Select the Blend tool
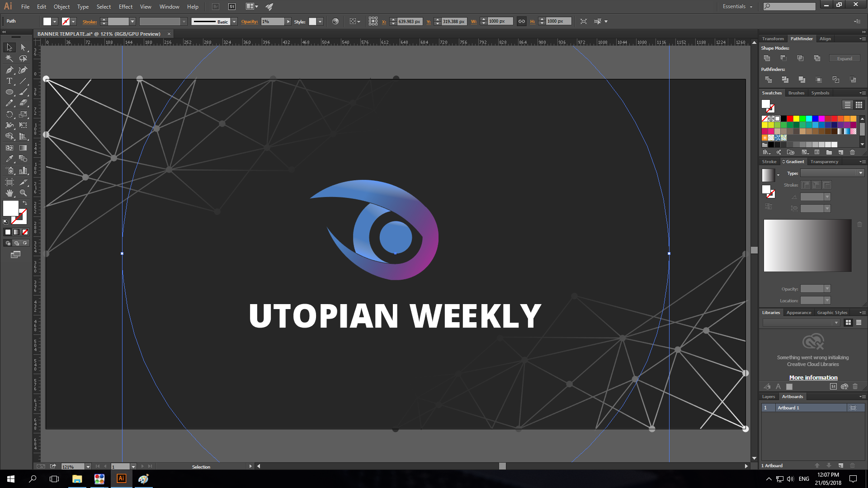868x488 pixels. 23,159
